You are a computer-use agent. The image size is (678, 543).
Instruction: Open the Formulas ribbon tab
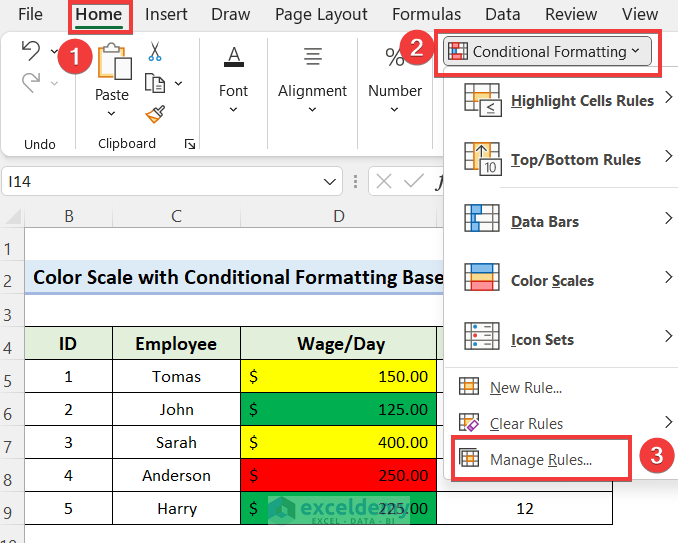426,15
